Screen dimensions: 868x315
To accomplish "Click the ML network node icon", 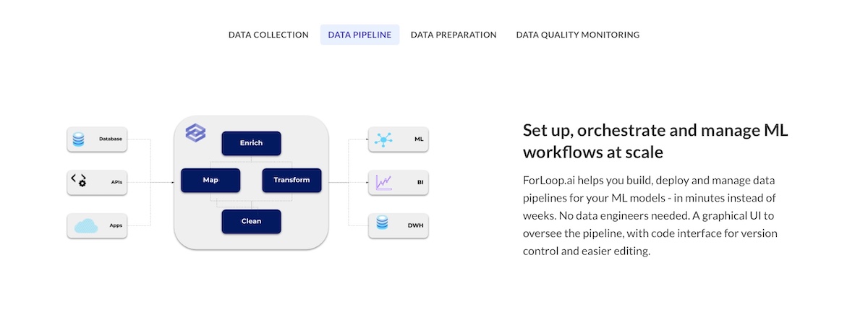I will pos(383,139).
